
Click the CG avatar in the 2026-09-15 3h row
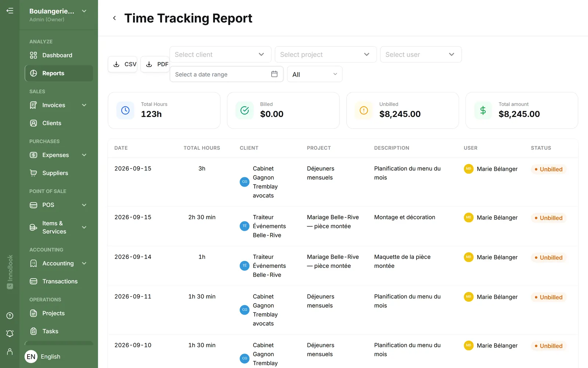point(244,182)
